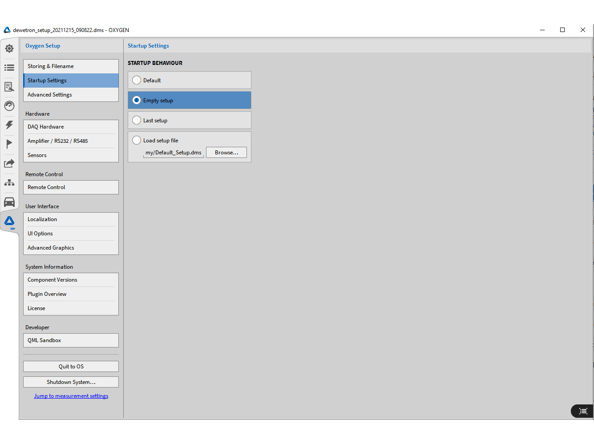Click the Browse... button
Image resolution: width=594 pixels, height=445 pixels.
pos(226,153)
